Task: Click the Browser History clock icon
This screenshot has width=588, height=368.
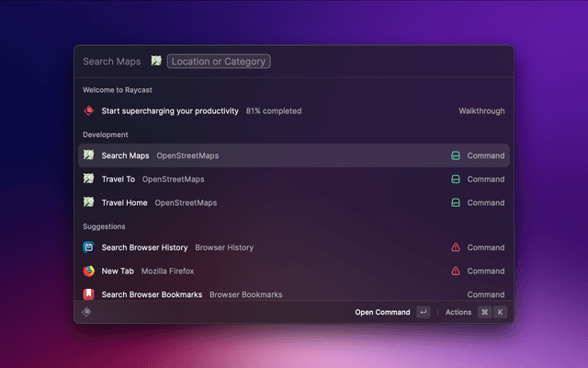Action: (89, 247)
